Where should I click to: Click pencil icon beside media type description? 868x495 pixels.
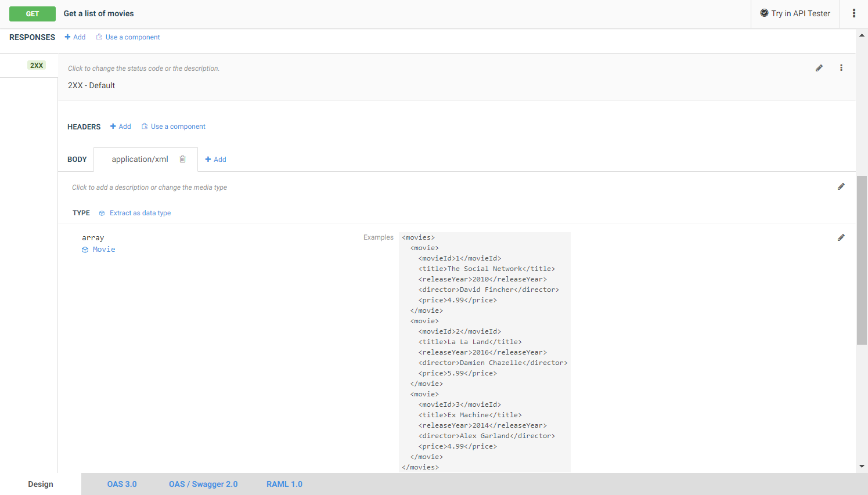click(x=841, y=187)
